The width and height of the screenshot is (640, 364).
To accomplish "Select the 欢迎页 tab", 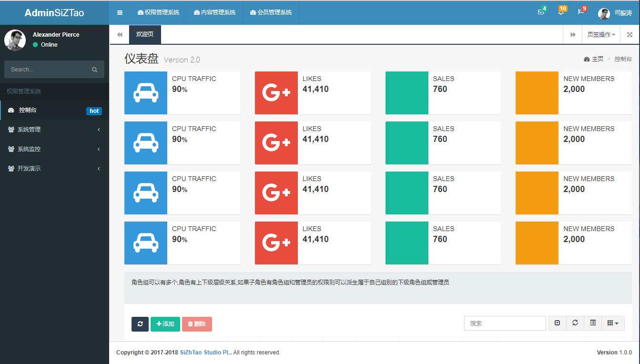I will 145,34.
